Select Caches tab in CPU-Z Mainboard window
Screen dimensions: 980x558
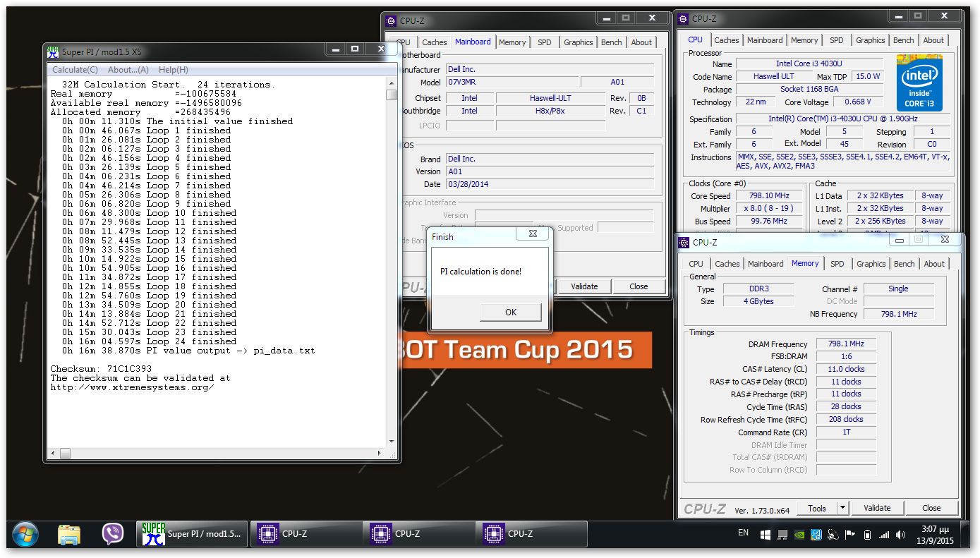click(434, 42)
